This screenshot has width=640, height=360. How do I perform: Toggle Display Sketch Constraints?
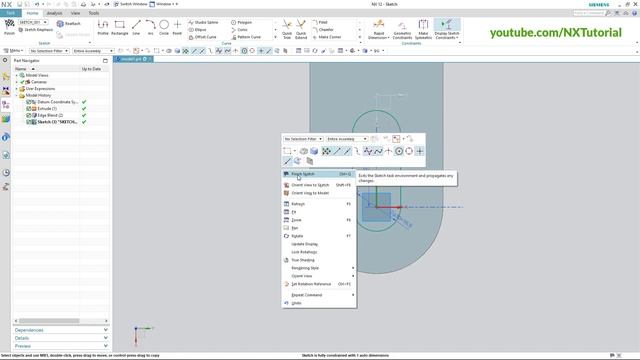pyautogui.click(x=447, y=29)
